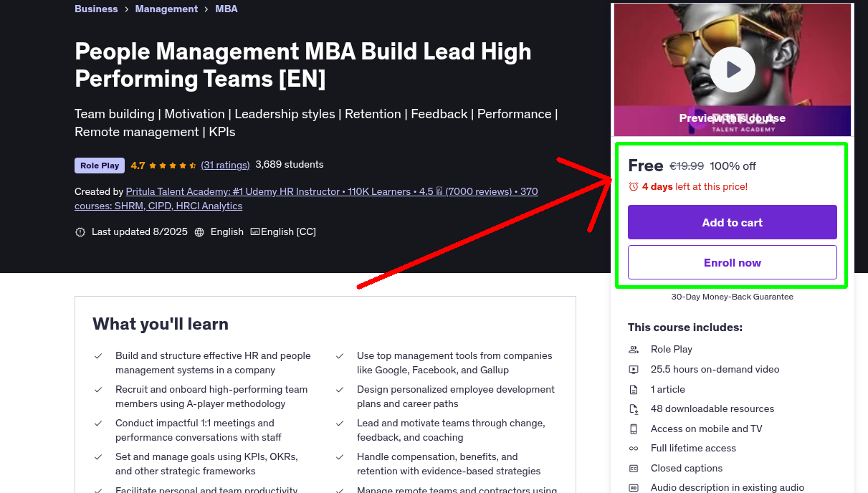Click the 4.7 rating number
The height and width of the screenshot is (493, 868).
pos(138,166)
